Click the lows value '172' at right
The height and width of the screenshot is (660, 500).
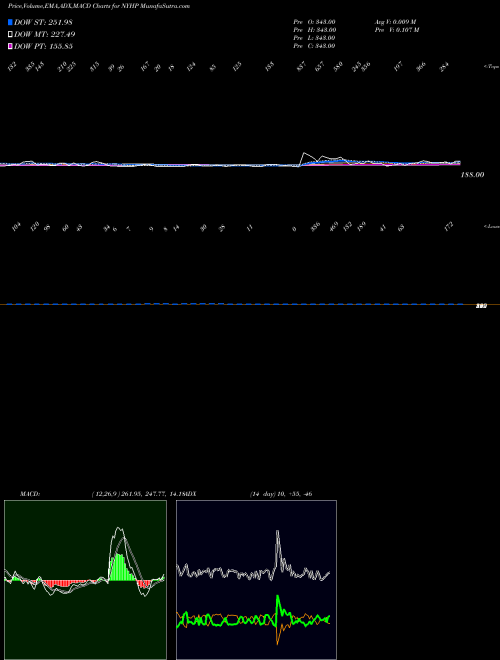[x=449, y=226]
